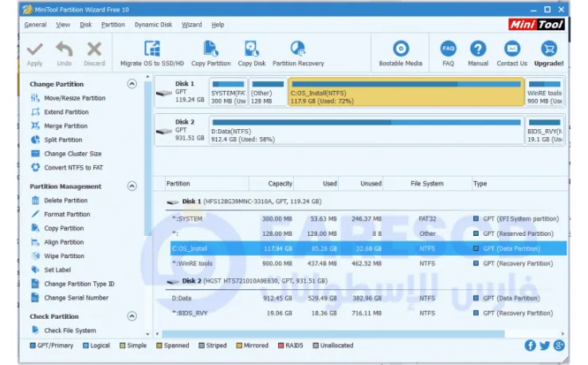Open the Copy Partition wizard
588x365 pixels.
click(210, 49)
